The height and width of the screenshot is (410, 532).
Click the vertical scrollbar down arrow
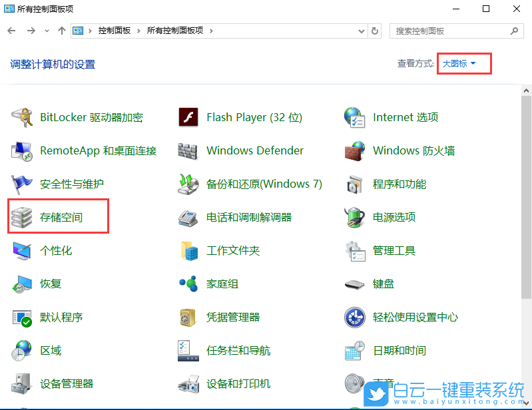pos(527,403)
